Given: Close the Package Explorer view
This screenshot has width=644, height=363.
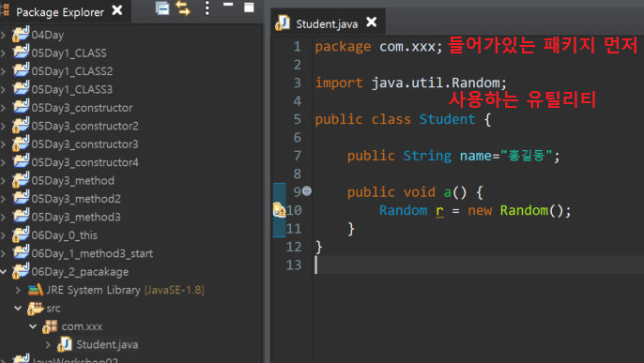Looking at the screenshot, I should pyautogui.click(x=117, y=9).
